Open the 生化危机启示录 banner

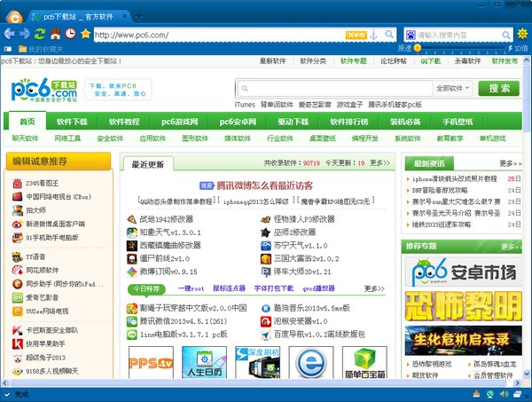[x=464, y=340]
